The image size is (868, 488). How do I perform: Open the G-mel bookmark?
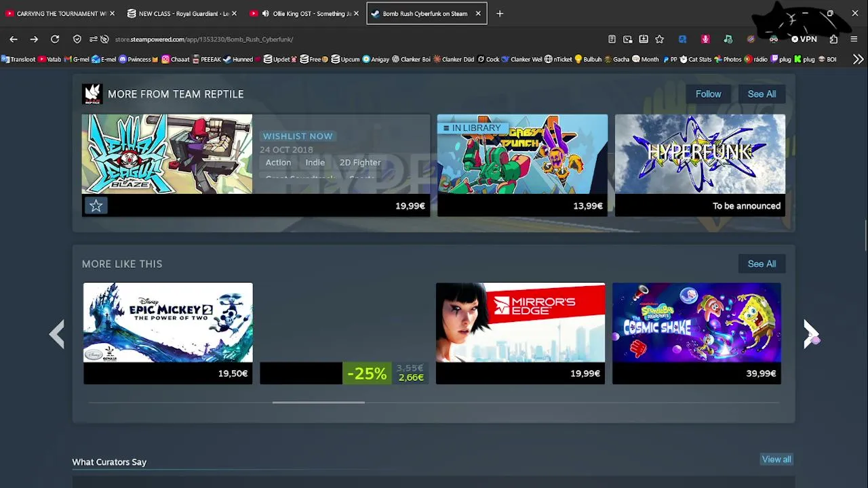pyautogui.click(x=77, y=59)
